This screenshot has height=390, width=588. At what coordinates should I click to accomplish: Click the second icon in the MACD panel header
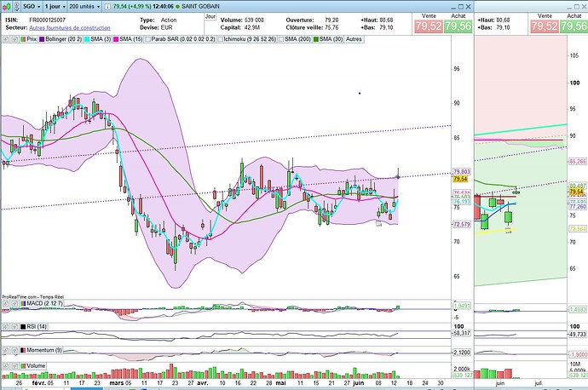pyautogui.click(x=14, y=303)
